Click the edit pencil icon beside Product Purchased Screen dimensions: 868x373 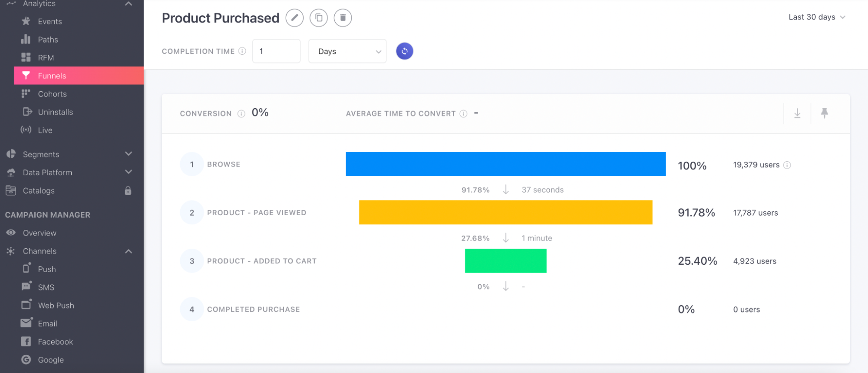[x=294, y=18]
